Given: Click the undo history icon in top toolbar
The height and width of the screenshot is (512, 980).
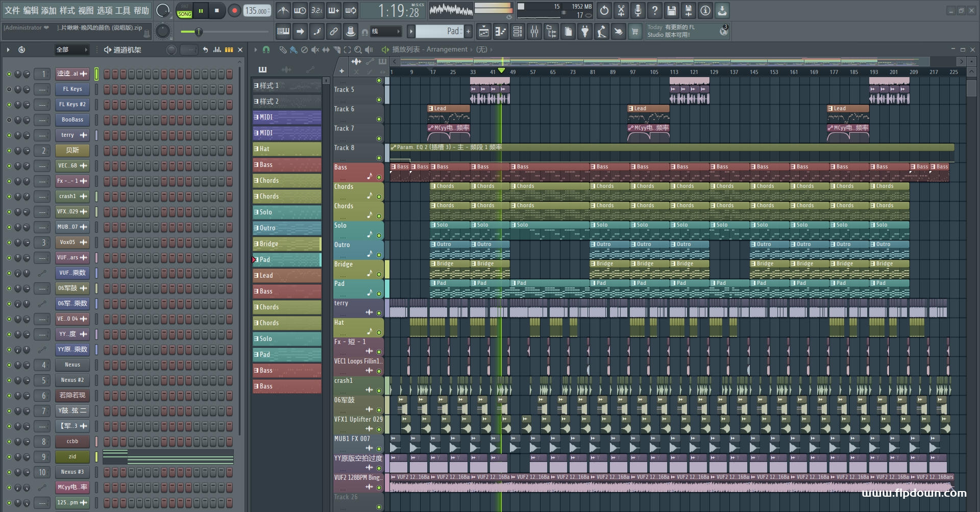Looking at the screenshot, I should coord(604,10).
